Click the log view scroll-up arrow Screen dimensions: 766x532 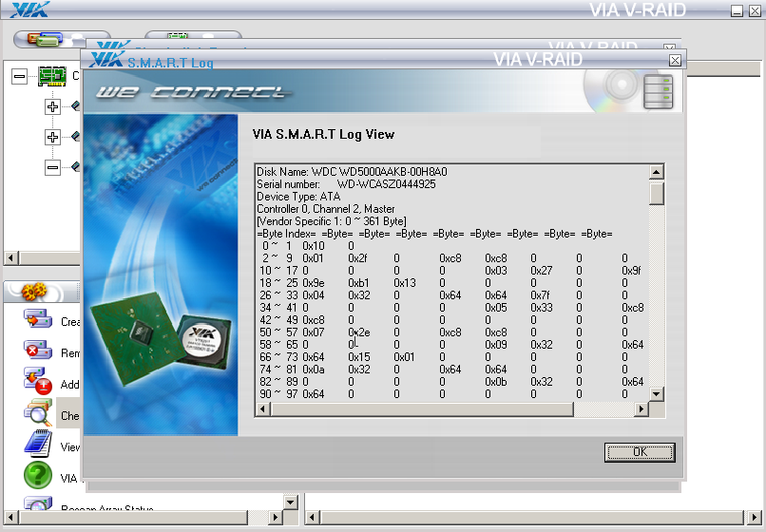point(656,172)
